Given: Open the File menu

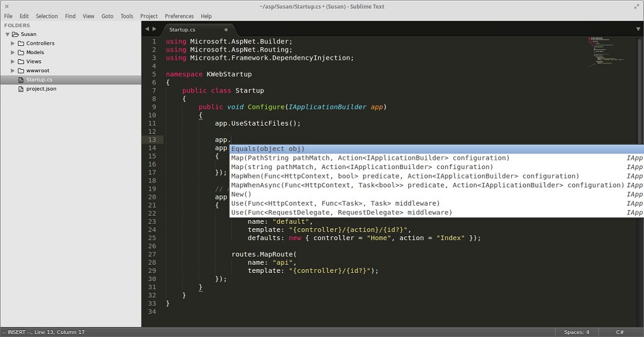Looking at the screenshot, I should point(8,16).
